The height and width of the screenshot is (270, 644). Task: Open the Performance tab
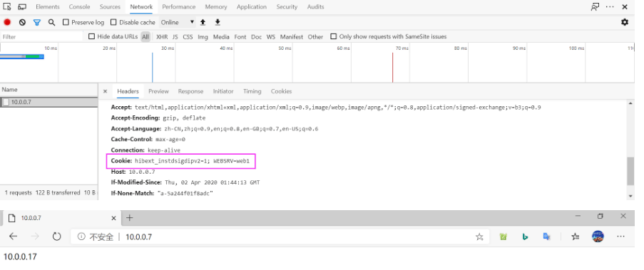(x=180, y=7)
